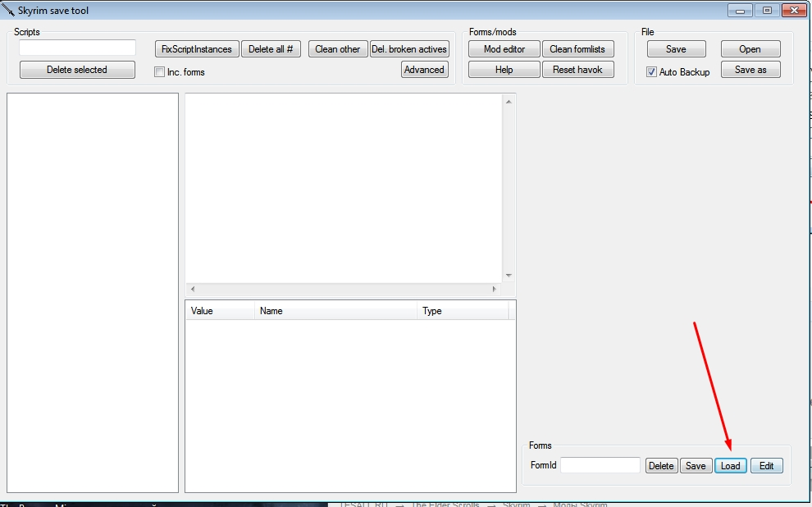The width and height of the screenshot is (812, 507).
Task: Open the Advanced options
Action: pyautogui.click(x=425, y=70)
